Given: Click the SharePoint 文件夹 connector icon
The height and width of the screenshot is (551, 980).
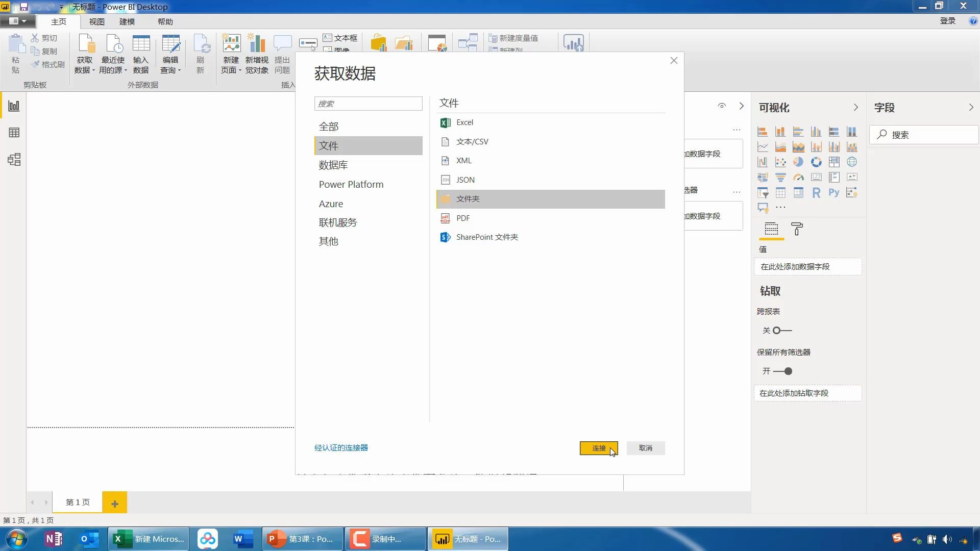Looking at the screenshot, I should coord(446,237).
